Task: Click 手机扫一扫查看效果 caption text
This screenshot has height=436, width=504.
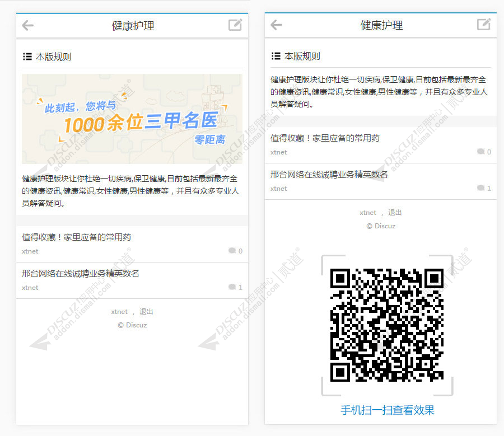Action: point(388,410)
